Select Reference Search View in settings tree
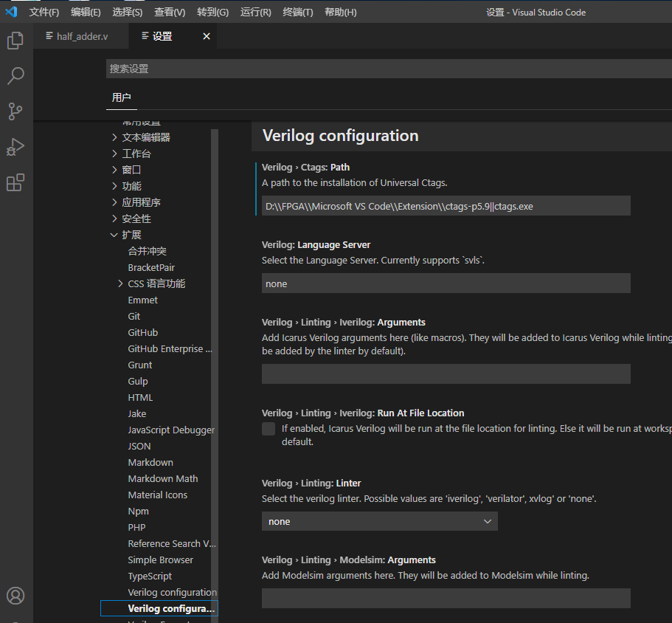The height and width of the screenshot is (623, 672). [172, 544]
